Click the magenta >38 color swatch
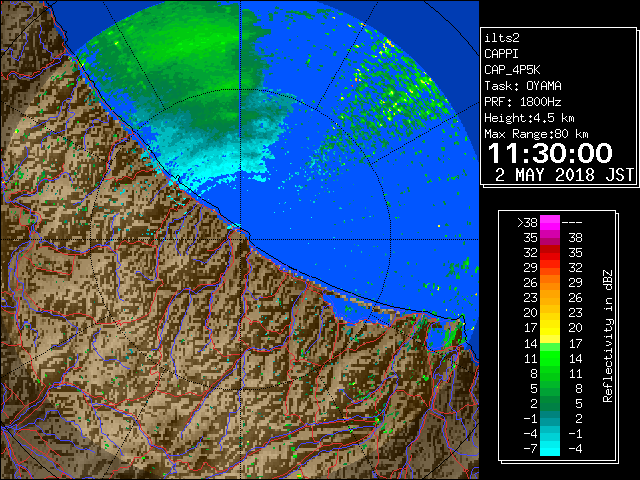 click(x=550, y=223)
